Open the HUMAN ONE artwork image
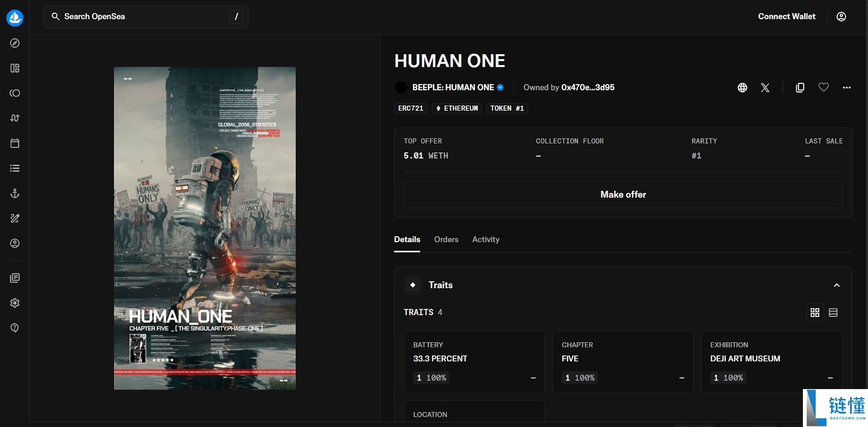 (205, 228)
